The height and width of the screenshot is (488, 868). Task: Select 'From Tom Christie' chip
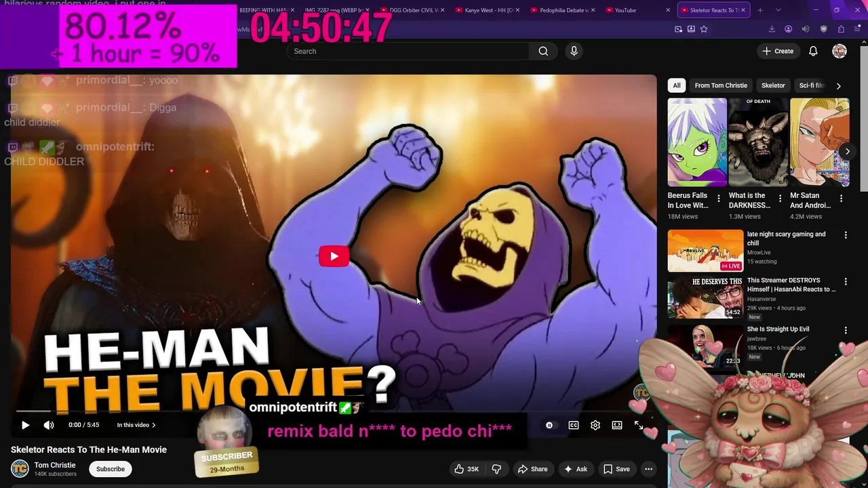coord(721,85)
